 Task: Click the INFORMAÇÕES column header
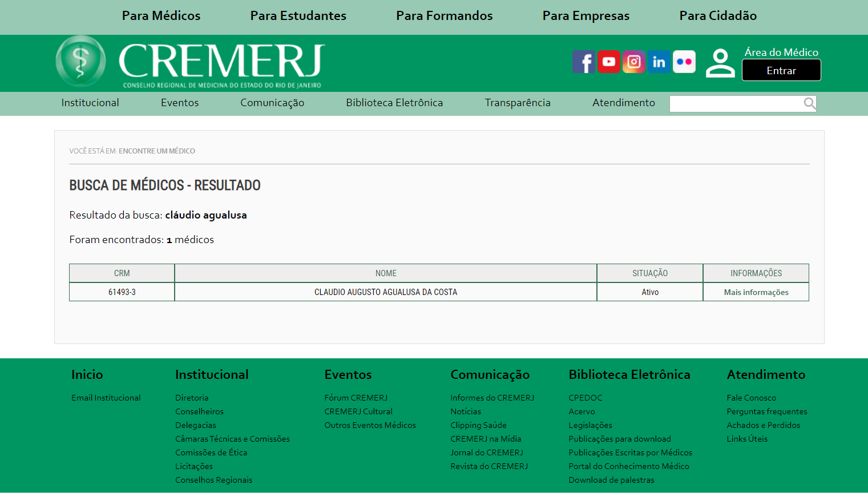[756, 273]
